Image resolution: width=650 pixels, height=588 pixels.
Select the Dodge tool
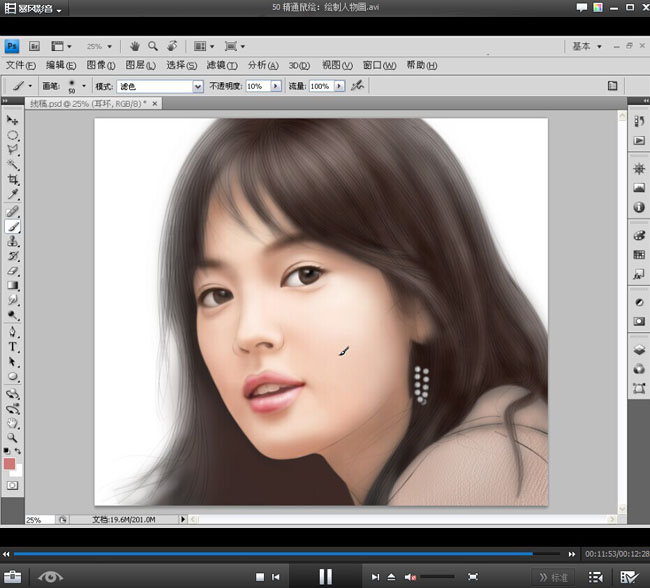[x=12, y=315]
